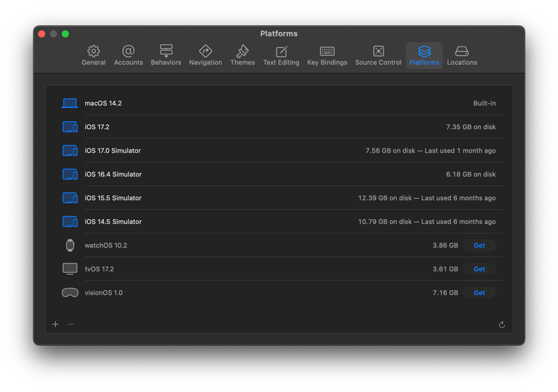Switch to the Behaviors tab label
558x392 pixels.
pyautogui.click(x=166, y=62)
